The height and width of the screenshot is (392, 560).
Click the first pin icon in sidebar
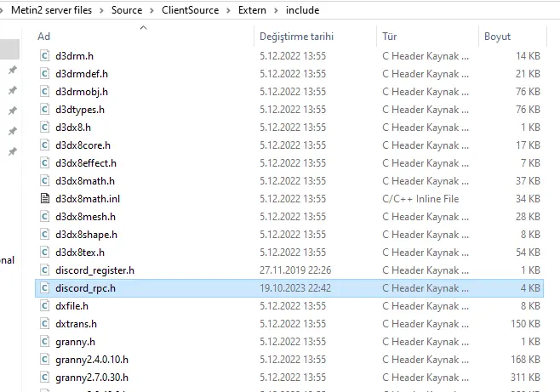coord(12,71)
